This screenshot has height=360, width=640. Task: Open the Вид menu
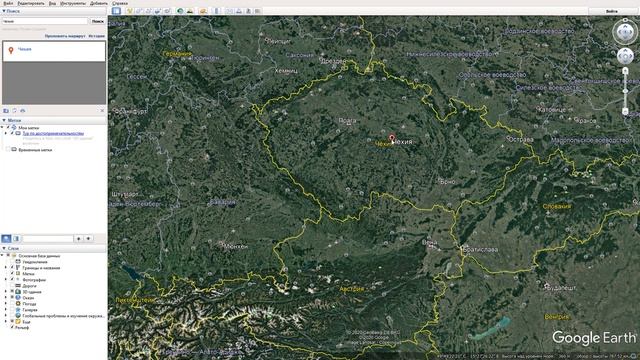pos(52,3)
